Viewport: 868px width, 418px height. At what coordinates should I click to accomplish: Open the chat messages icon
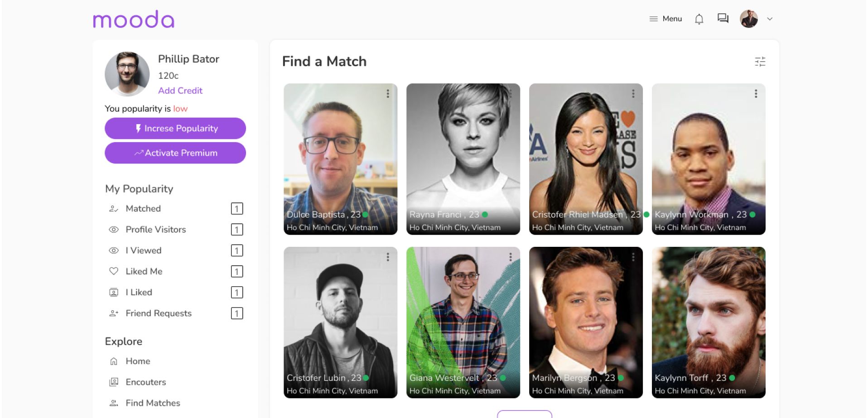(723, 19)
